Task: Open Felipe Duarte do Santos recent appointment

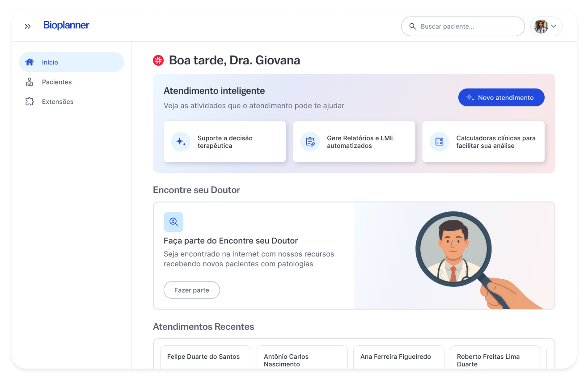Action: 205,357
